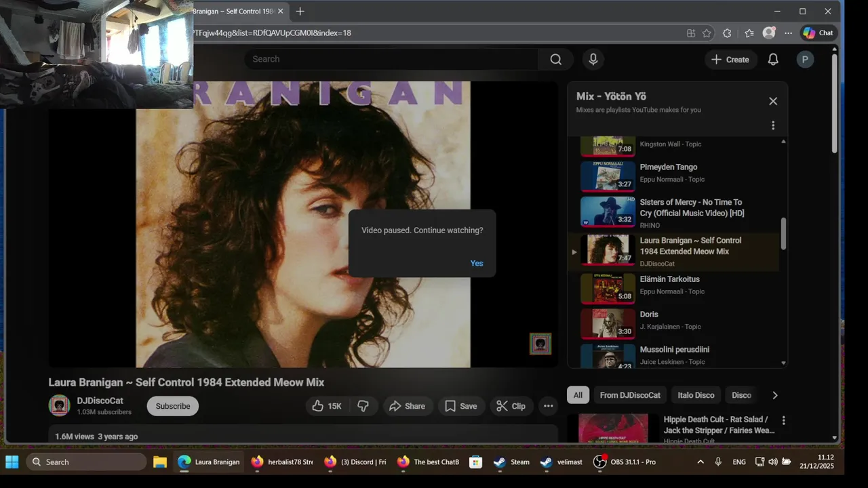The image size is (868, 488).
Task: Select the Italo Disco chip
Action: point(696,395)
